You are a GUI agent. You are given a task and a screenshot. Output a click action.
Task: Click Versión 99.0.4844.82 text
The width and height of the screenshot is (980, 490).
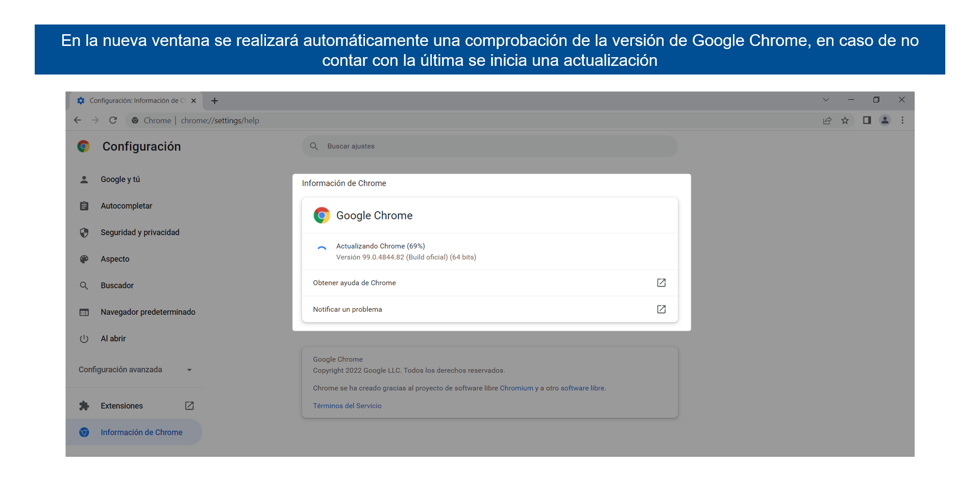click(x=406, y=257)
